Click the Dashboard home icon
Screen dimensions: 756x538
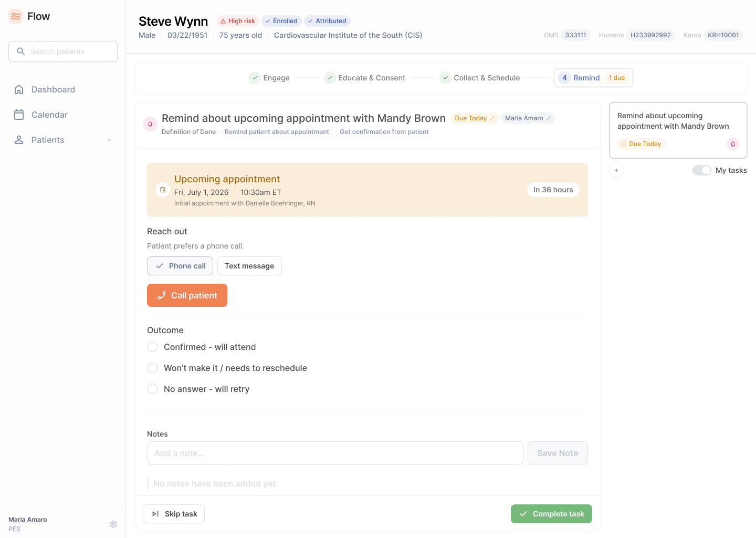(x=19, y=89)
